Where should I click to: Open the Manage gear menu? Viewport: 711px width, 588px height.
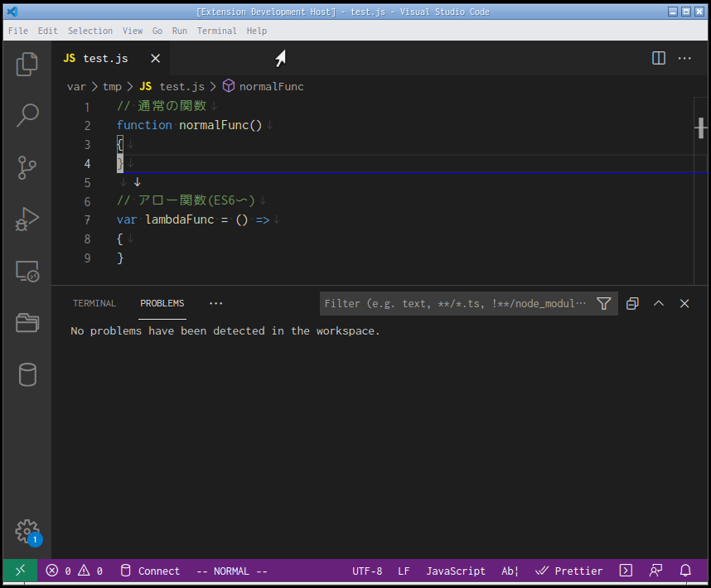pyautogui.click(x=27, y=532)
